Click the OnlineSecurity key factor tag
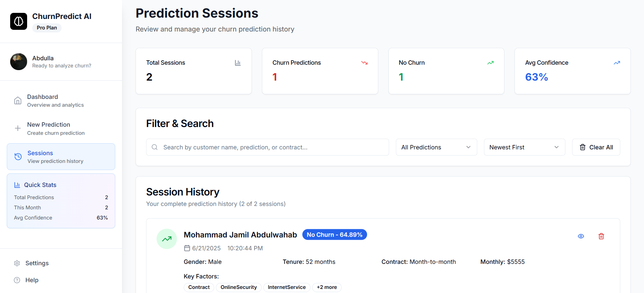644x293 pixels. (x=239, y=287)
